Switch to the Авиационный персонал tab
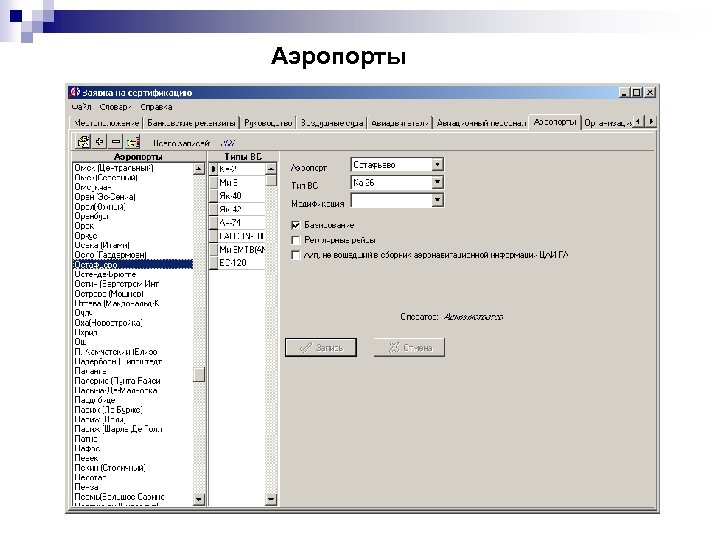 click(481, 123)
